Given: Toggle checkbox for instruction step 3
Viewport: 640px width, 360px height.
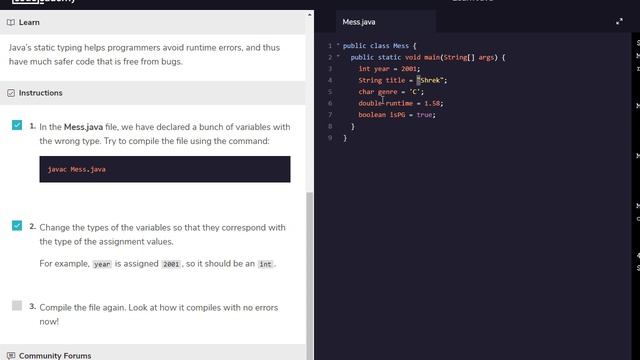Looking at the screenshot, I should 17,305.
